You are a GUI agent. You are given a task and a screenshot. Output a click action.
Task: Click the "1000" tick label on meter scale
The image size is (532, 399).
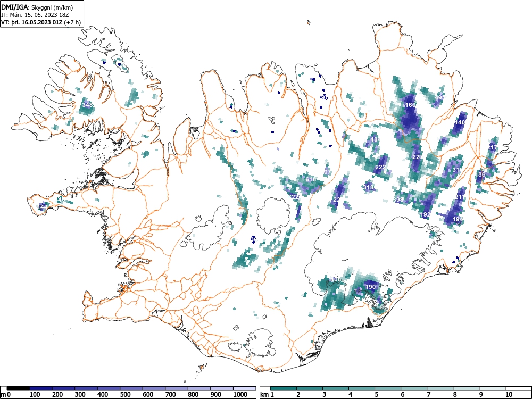click(240, 395)
